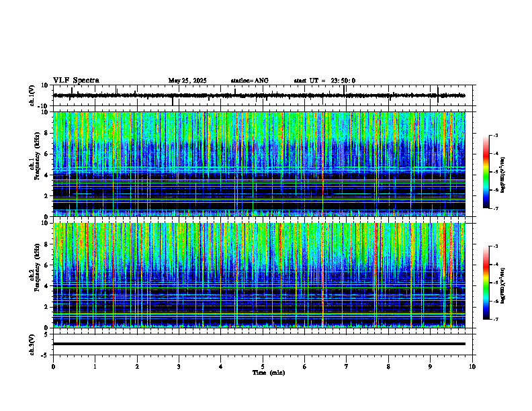Screen dimensions: 532x411
Task: Select the "May 25, 2025" date text
Action: pos(187,81)
